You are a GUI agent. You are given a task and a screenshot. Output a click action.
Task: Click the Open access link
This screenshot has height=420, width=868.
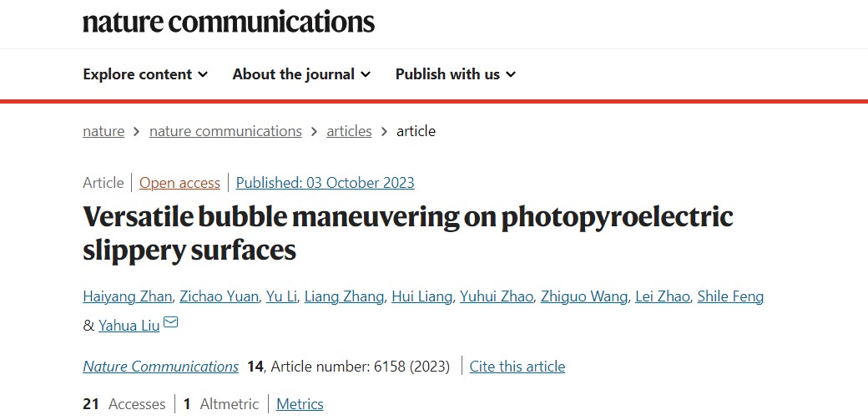(179, 183)
